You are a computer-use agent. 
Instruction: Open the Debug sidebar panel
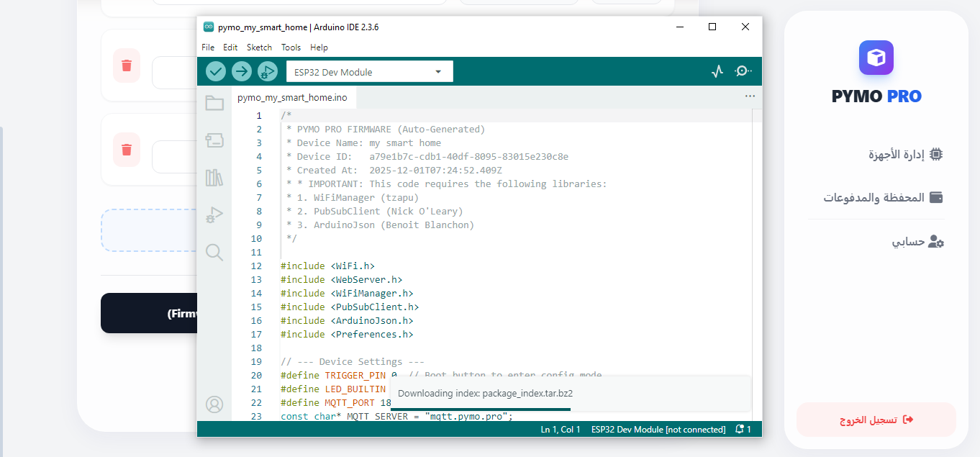coord(214,214)
